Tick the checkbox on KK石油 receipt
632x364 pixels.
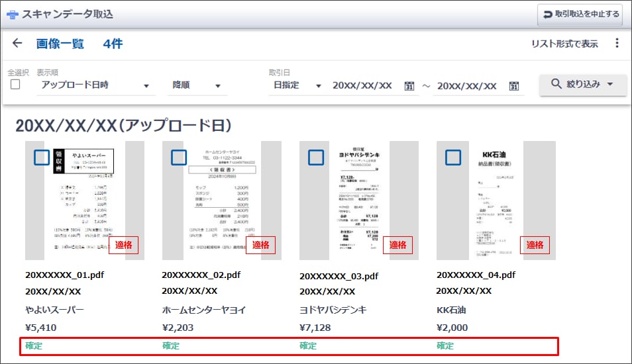(x=453, y=158)
